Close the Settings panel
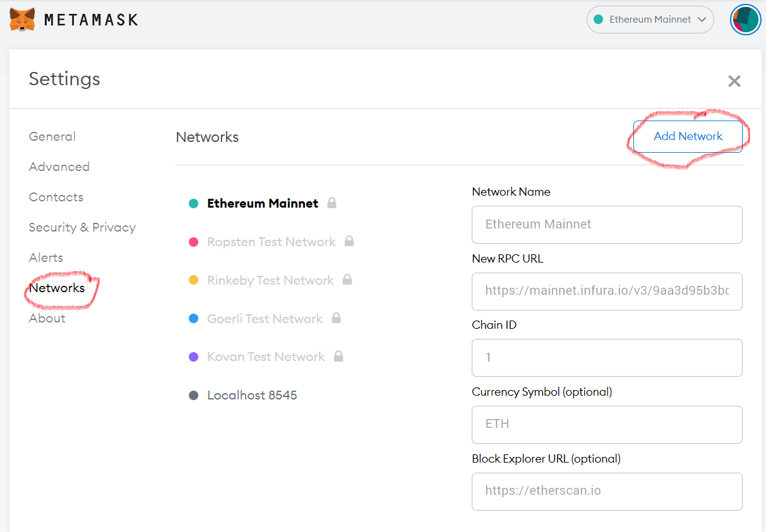Viewport: 766px width, 532px height. tap(734, 81)
